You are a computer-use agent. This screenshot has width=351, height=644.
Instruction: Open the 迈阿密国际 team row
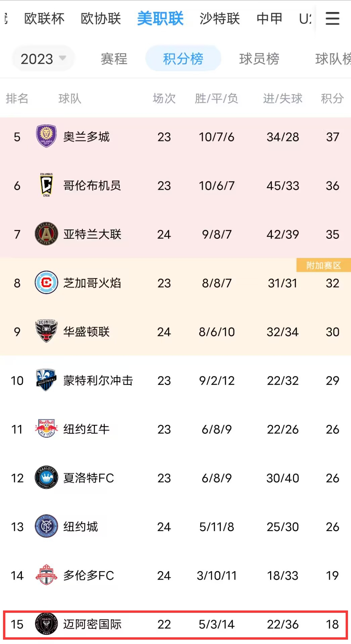point(175,624)
